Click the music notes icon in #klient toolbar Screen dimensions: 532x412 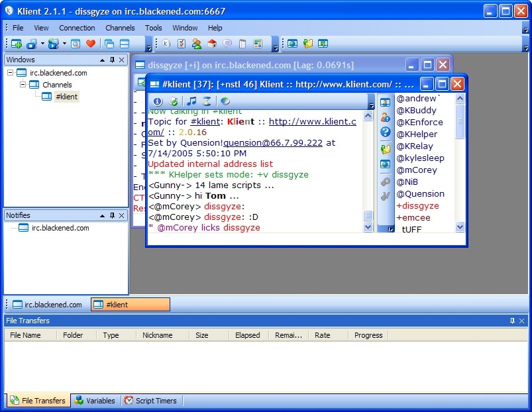pyautogui.click(x=191, y=101)
